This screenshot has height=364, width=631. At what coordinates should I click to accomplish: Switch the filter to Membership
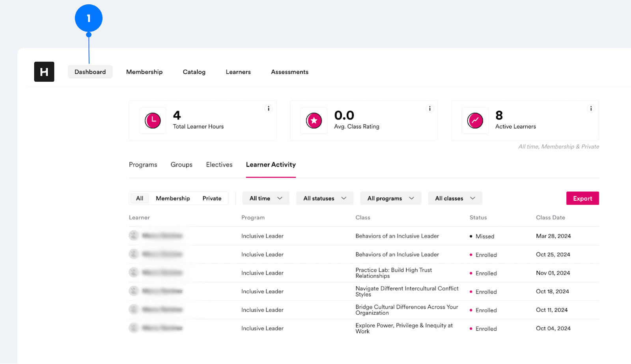tap(173, 198)
